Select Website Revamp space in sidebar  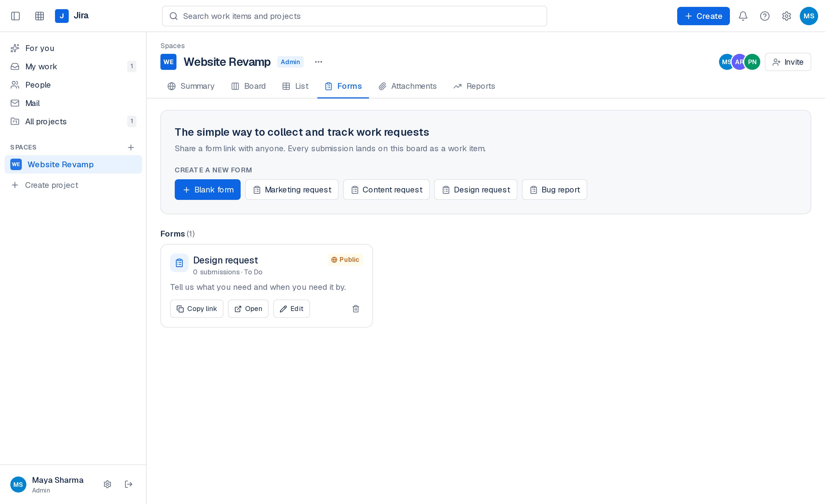coord(73,164)
